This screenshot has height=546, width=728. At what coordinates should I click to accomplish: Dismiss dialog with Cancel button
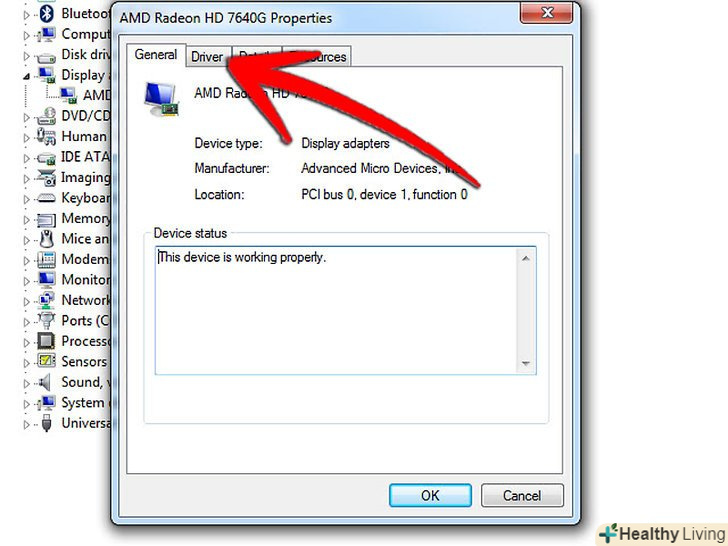(x=522, y=495)
